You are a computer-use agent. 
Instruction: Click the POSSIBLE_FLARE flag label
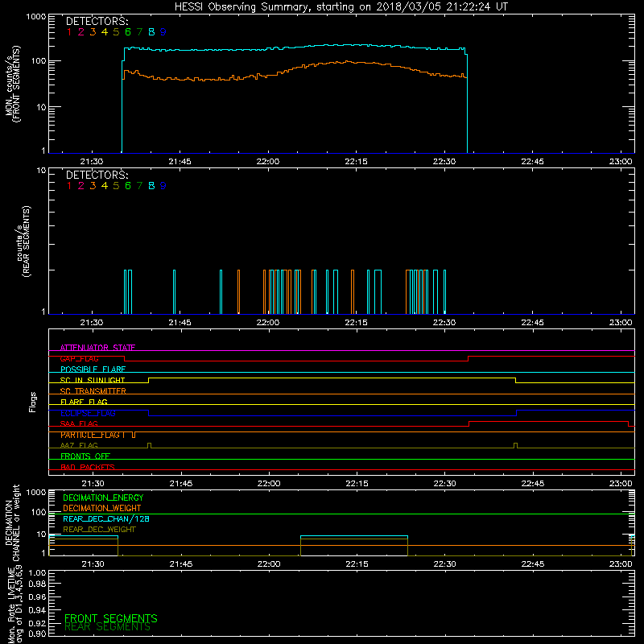[93, 369]
